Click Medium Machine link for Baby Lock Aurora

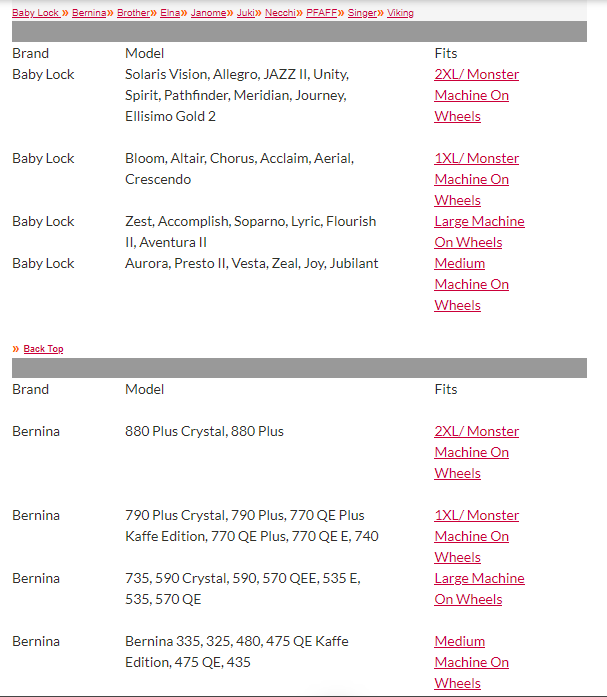click(x=459, y=263)
